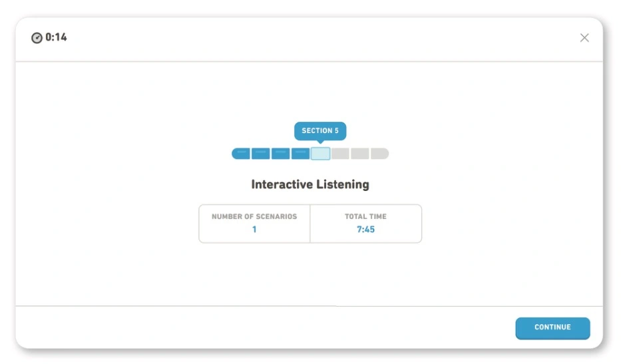Click the Total Time label
Screen dimensions: 621x364
[365, 216]
